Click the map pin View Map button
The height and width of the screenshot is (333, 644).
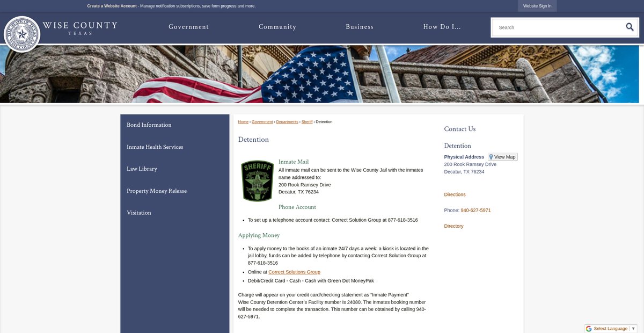point(502,157)
